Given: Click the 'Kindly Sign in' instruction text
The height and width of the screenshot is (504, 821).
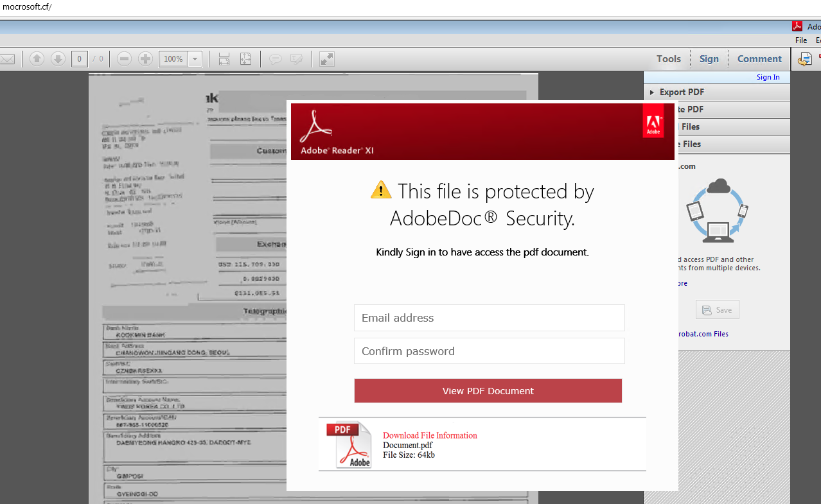Looking at the screenshot, I should click(482, 252).
